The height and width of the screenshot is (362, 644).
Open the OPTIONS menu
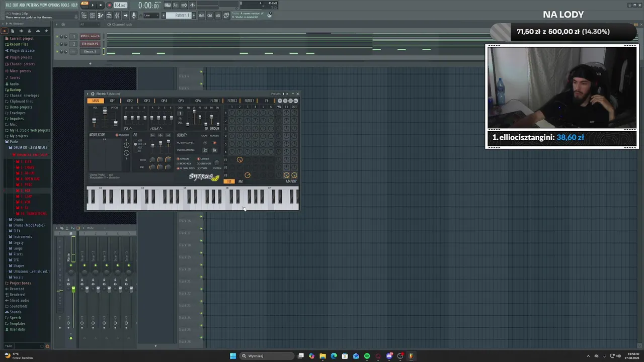coord(54,5)
